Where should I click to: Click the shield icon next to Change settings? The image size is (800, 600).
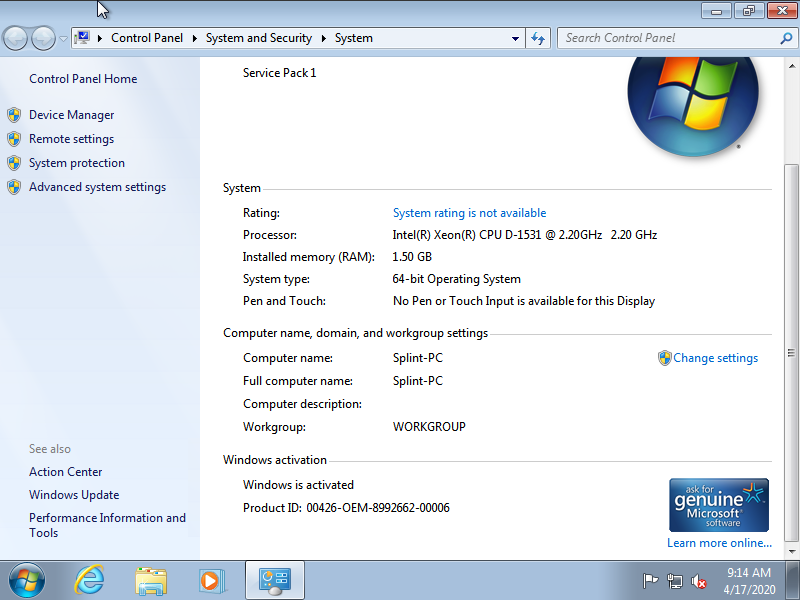(664, 358)
